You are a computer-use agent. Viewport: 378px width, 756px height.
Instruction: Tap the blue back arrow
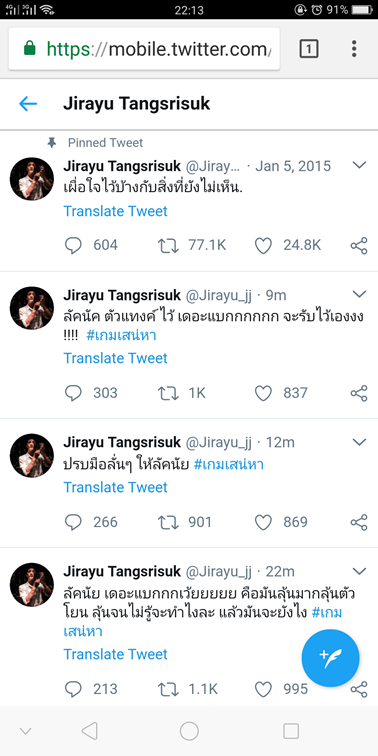coord(28,104)
